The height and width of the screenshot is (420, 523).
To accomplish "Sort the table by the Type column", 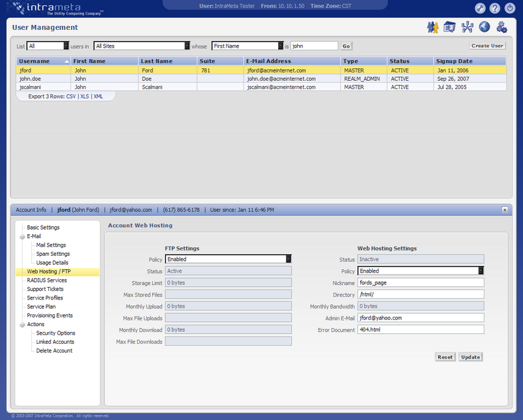I will click(x=364, y=61).
